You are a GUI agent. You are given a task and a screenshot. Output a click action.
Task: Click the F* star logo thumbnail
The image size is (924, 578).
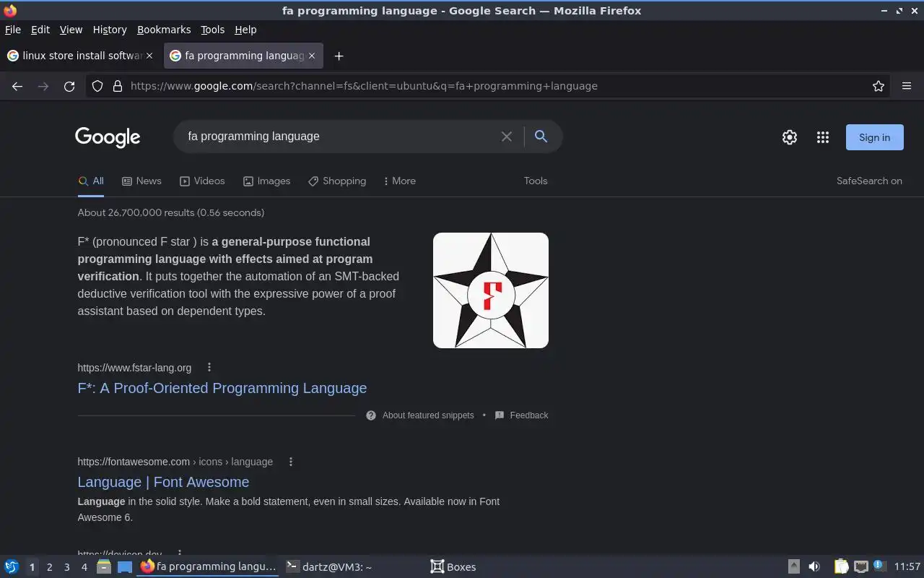[491, 290]
